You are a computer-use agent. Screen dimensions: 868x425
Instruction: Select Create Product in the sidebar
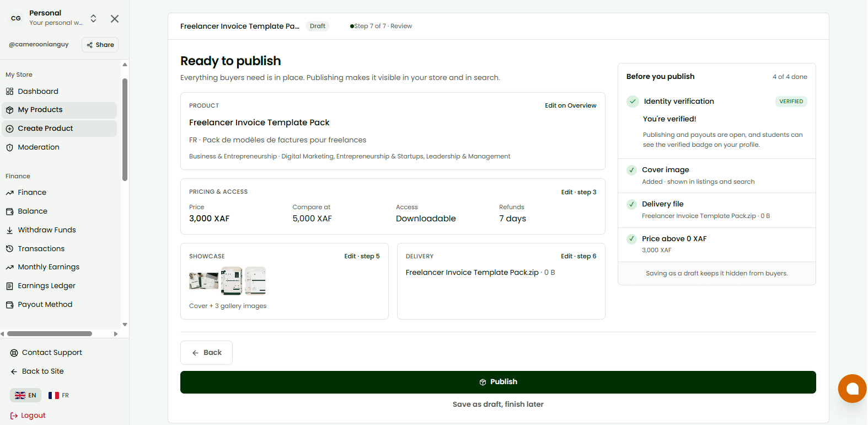[59, 129]
